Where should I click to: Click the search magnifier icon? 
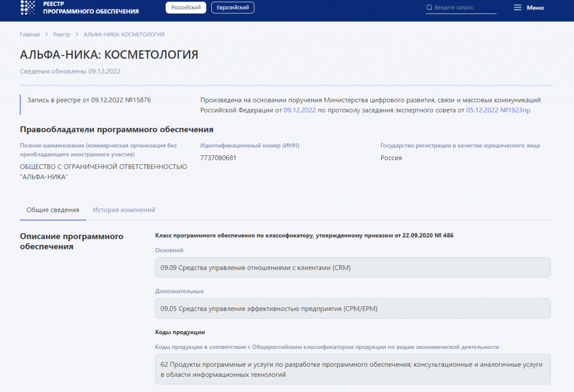(x=429, y=7)
